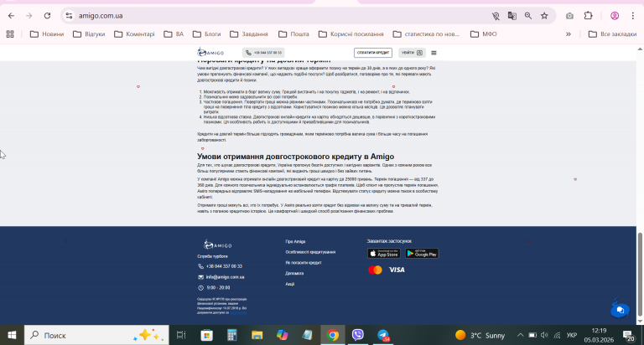This screenshot has height=345, width=644.
Task: Click the 3°C Sunny weather widget
Action: [x=480, y=335]
